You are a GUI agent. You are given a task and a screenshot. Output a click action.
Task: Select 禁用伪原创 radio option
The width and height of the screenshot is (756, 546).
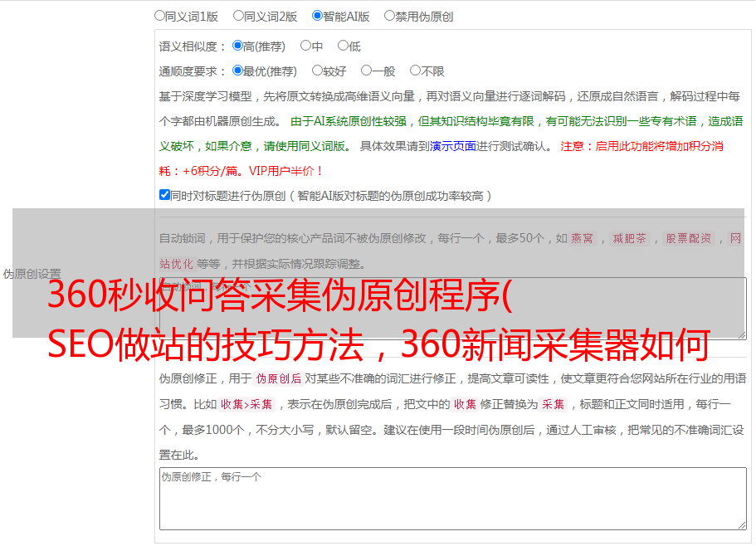pos(389,16)
